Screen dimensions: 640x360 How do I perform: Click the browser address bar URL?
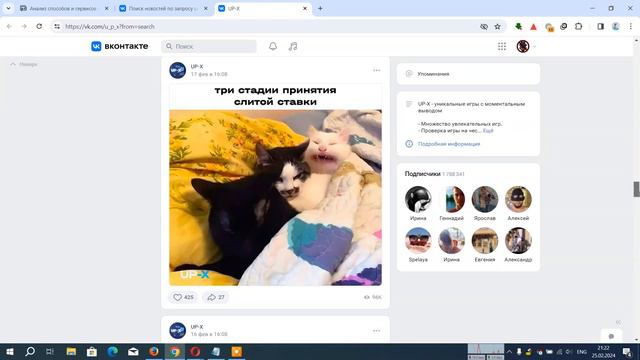coord(110,27)
